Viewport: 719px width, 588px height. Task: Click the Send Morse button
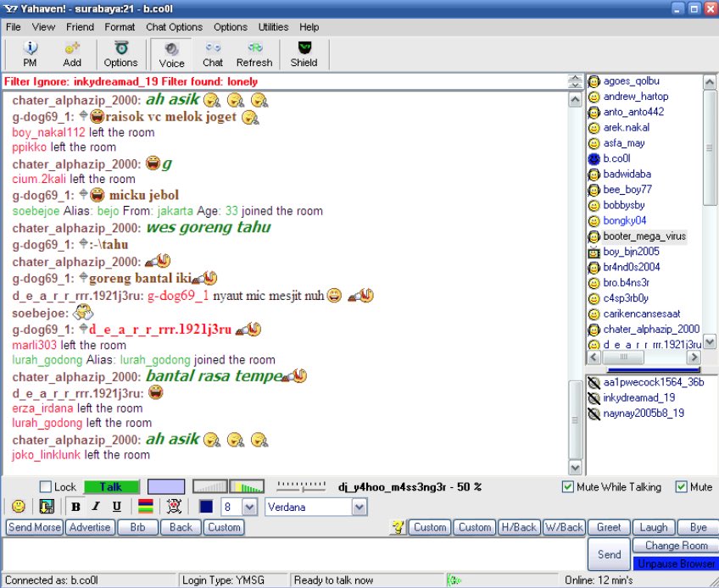click(35, 527)
